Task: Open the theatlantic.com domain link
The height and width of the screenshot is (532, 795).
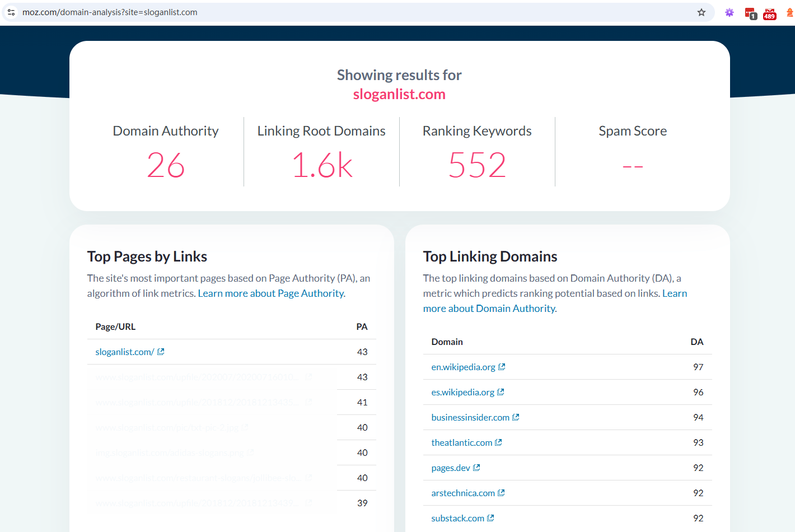Action: 462,442
